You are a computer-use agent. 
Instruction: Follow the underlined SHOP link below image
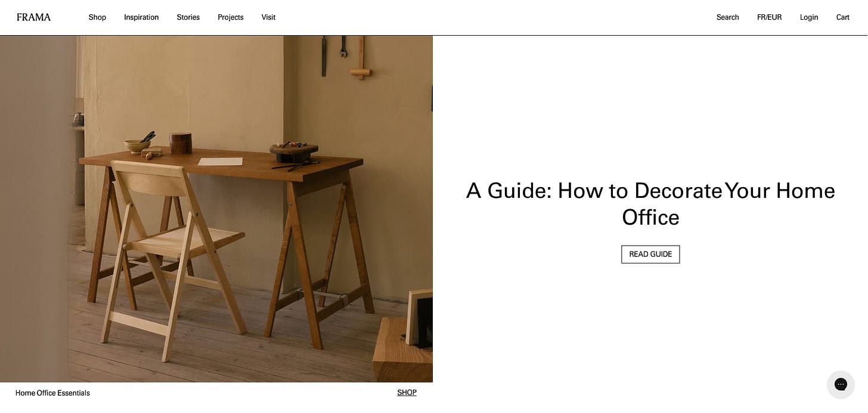coord(407,393)
